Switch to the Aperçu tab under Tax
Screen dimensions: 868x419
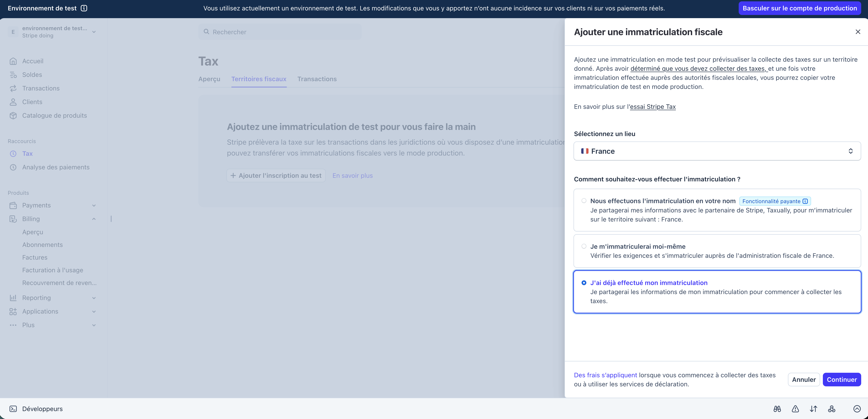coord(209,79)
